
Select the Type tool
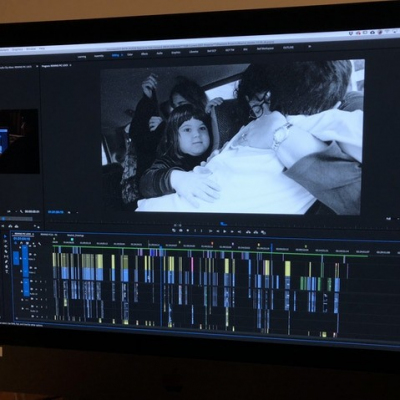(x=7, y=272)
